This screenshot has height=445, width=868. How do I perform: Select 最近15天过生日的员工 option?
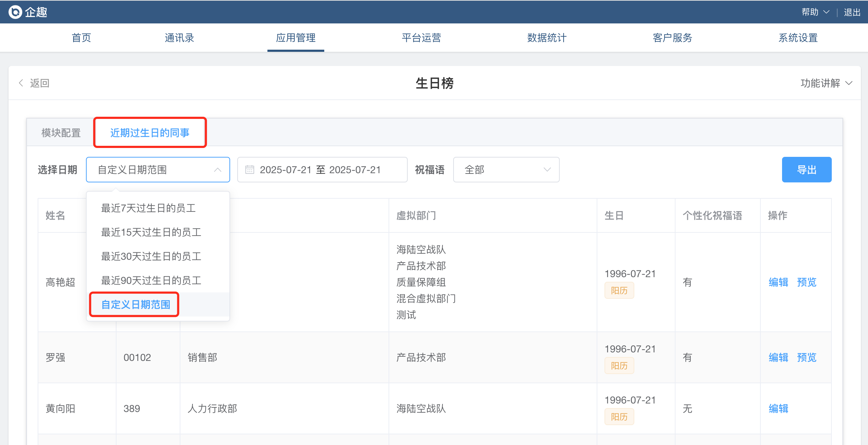click(151, 232)
